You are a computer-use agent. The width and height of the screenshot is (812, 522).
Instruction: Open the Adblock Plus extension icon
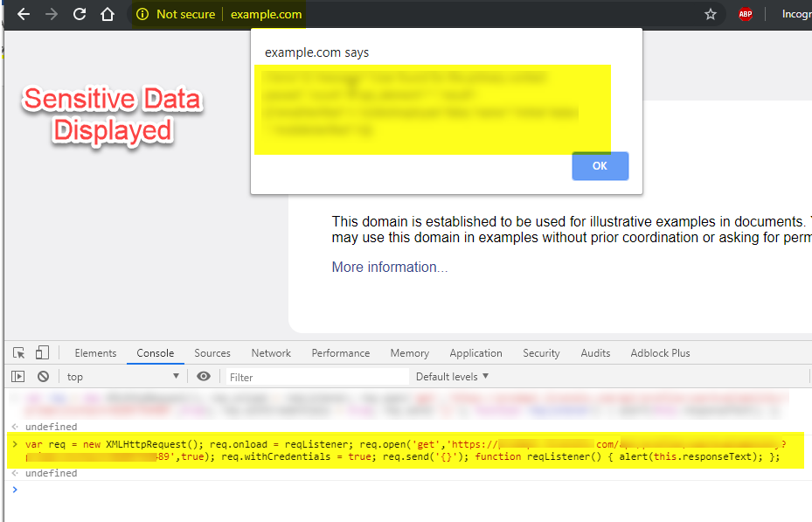tap(746, 14)
